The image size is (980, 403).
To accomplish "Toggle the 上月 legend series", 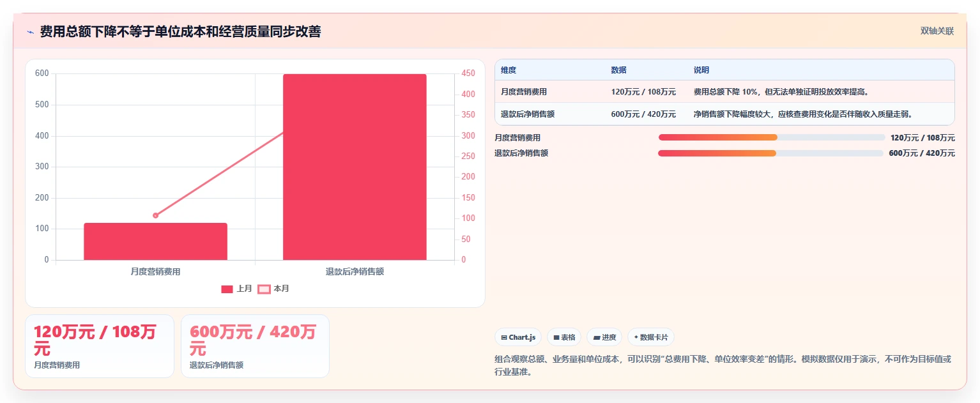I will tap(236, 289).
